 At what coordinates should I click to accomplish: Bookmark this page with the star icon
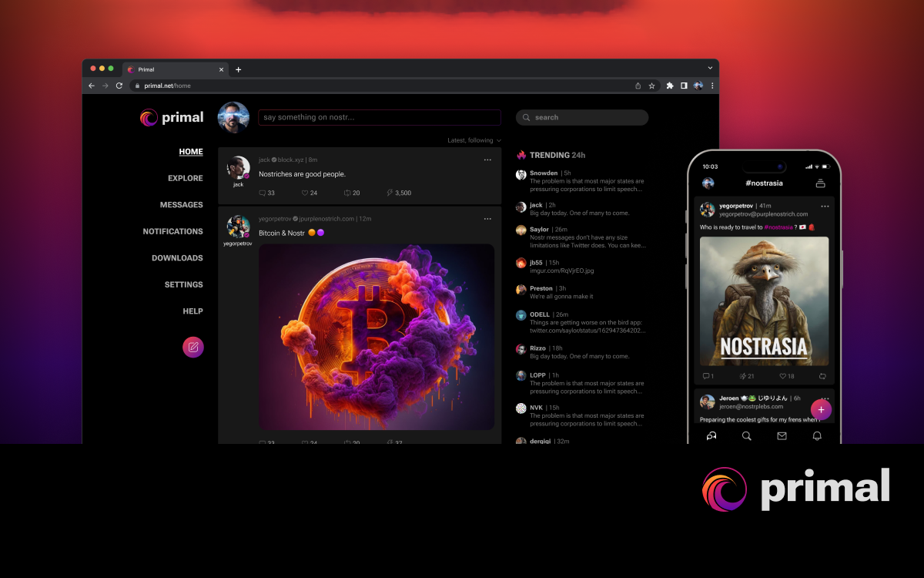click(x=651, y=86)
